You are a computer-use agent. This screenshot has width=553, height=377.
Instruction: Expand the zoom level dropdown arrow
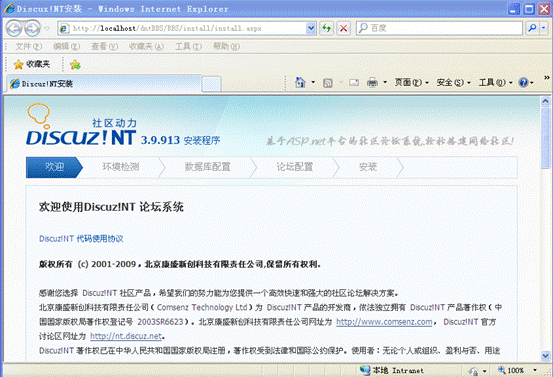535,370
